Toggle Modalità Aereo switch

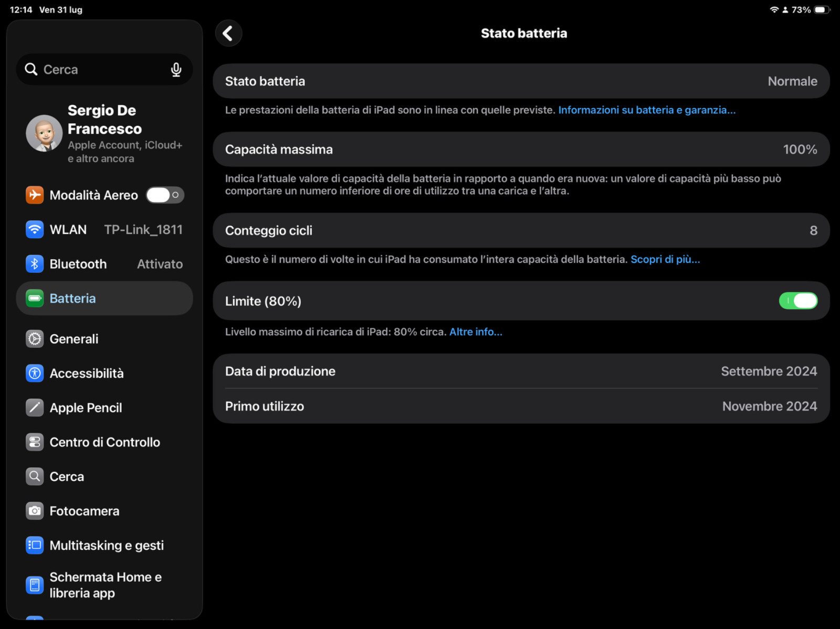pyautogui.click(x=165, y=195)
